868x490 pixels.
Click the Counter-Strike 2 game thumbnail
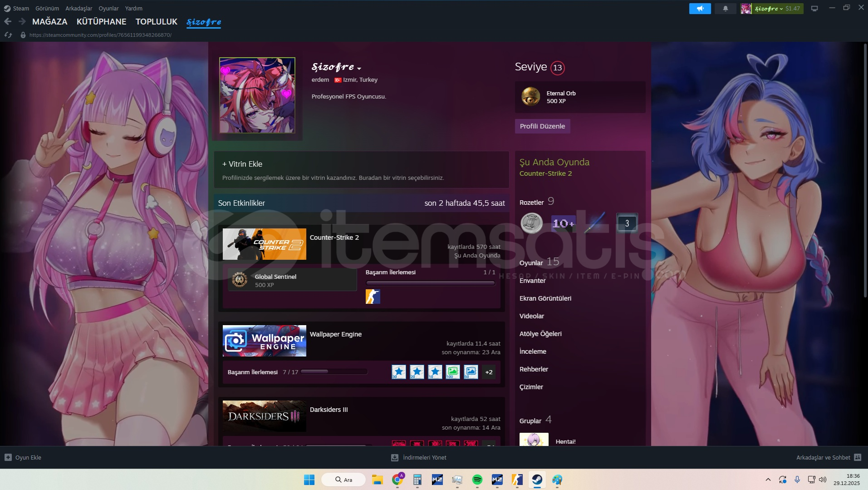pyautogui.click(x=264, y=244)
